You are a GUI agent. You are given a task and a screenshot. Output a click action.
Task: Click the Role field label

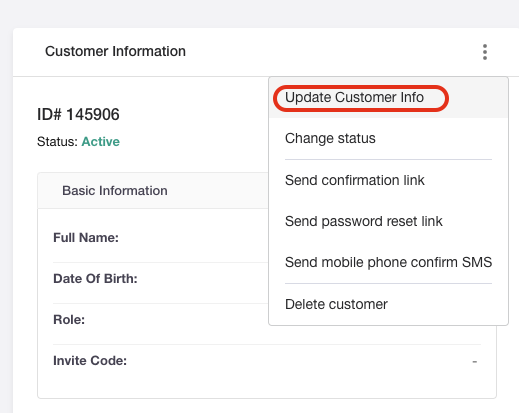tap(69, 320)
